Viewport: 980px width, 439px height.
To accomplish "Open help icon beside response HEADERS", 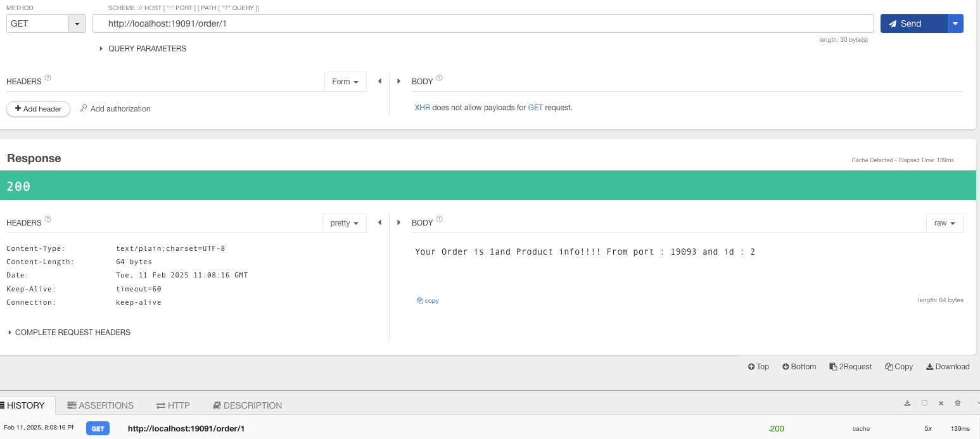I will pyautogui.click(x=48, y=220).
